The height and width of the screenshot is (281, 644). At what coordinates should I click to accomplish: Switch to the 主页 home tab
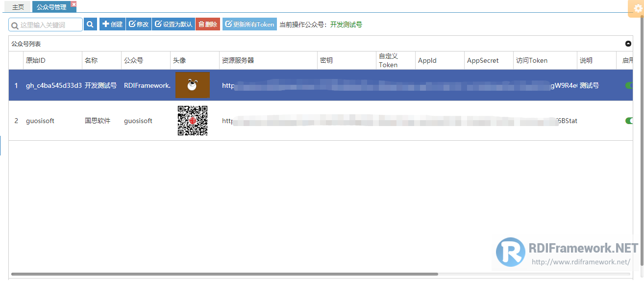click(x=18, y=7)
